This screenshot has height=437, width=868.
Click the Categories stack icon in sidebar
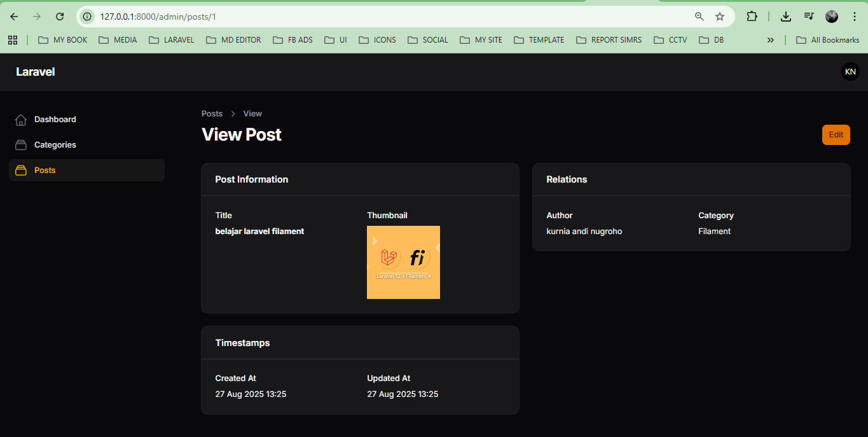click(21, 145)
